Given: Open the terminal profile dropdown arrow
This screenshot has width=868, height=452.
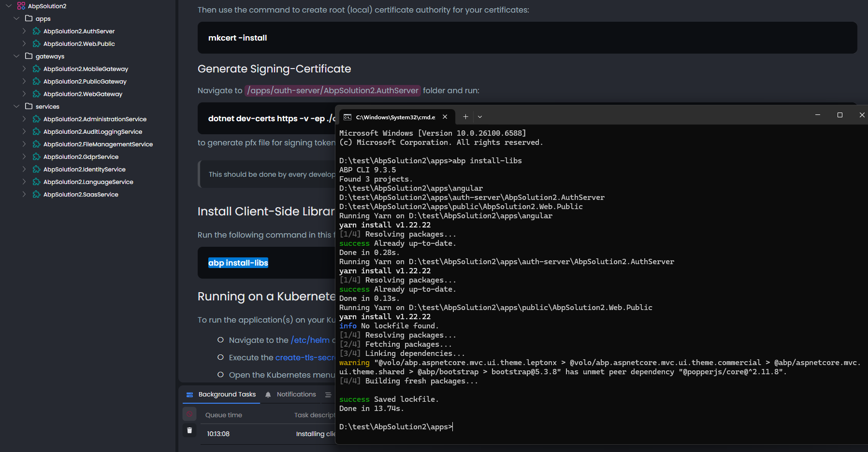Looking at the screenshot, I should (480, 116).
